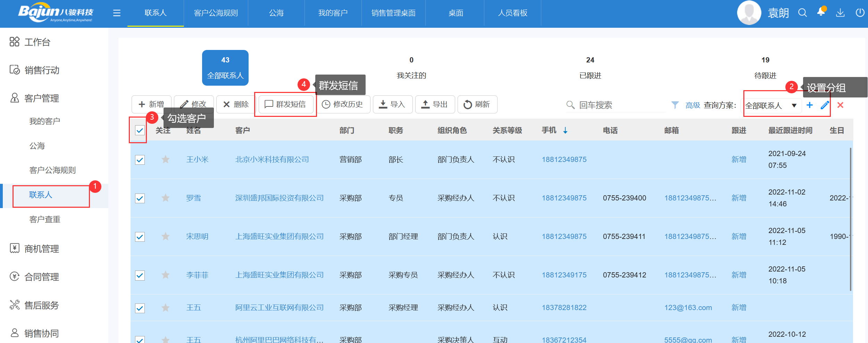The height and width of the screenshot is (343, 868).
Task: Click the filter funnel icon beside 高级
Action: click(675, 105)
